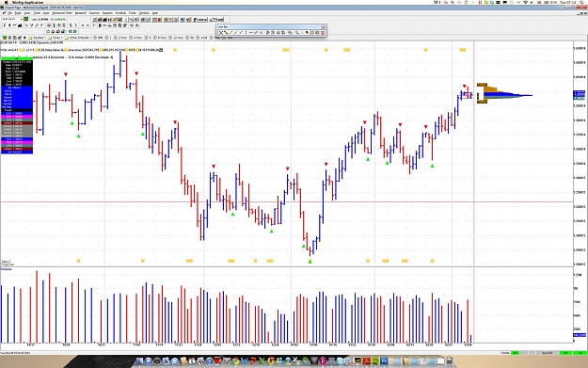
Task: Click the Trade toolbar button
Action: [216, 19]
